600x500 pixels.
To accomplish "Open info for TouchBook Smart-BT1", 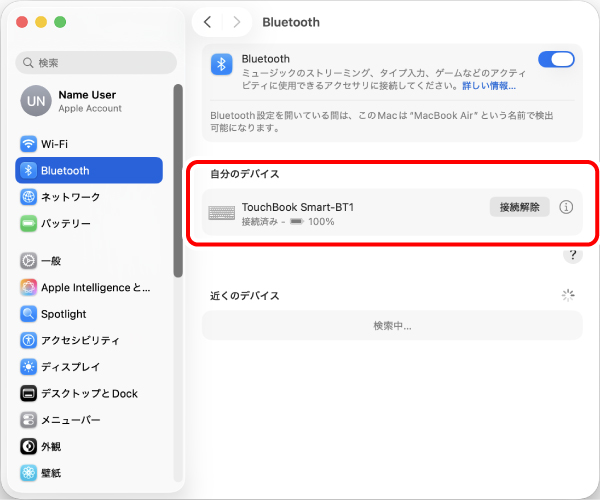I will tap(566, 207).
